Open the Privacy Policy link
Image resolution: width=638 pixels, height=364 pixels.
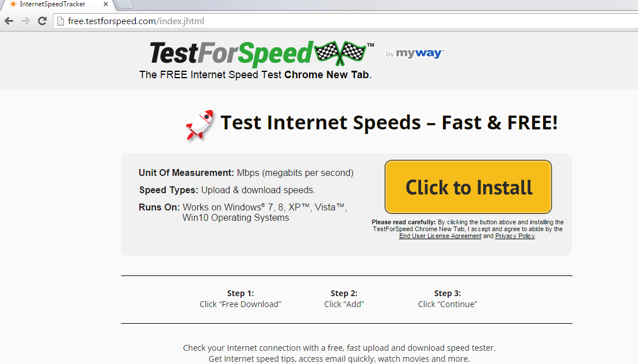click(x=515, y=236)
